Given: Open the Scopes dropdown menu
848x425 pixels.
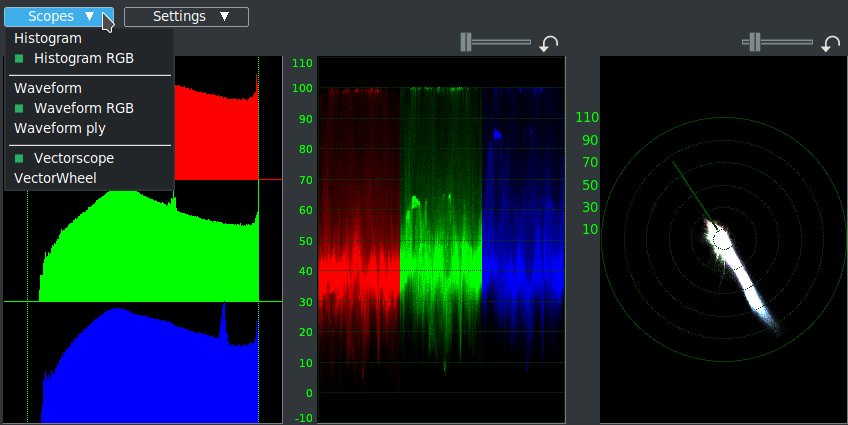Looking at the screenshot, I should click(x=59, y=17).
